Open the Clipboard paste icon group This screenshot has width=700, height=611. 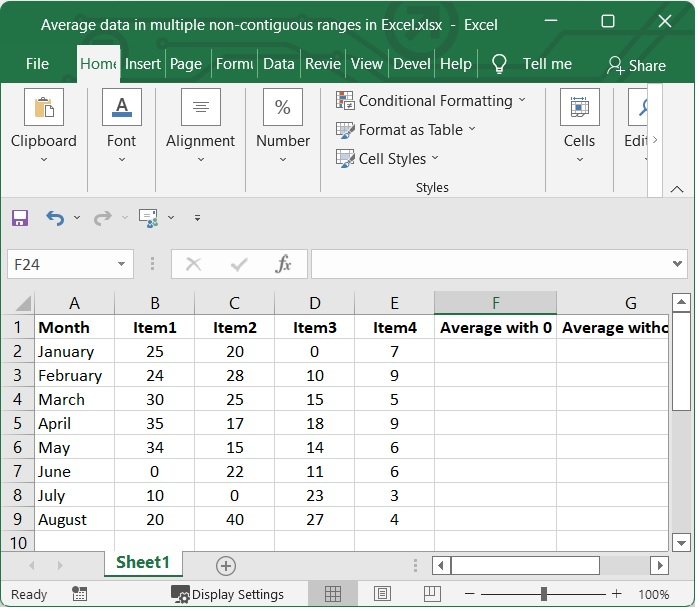[43, 107]
